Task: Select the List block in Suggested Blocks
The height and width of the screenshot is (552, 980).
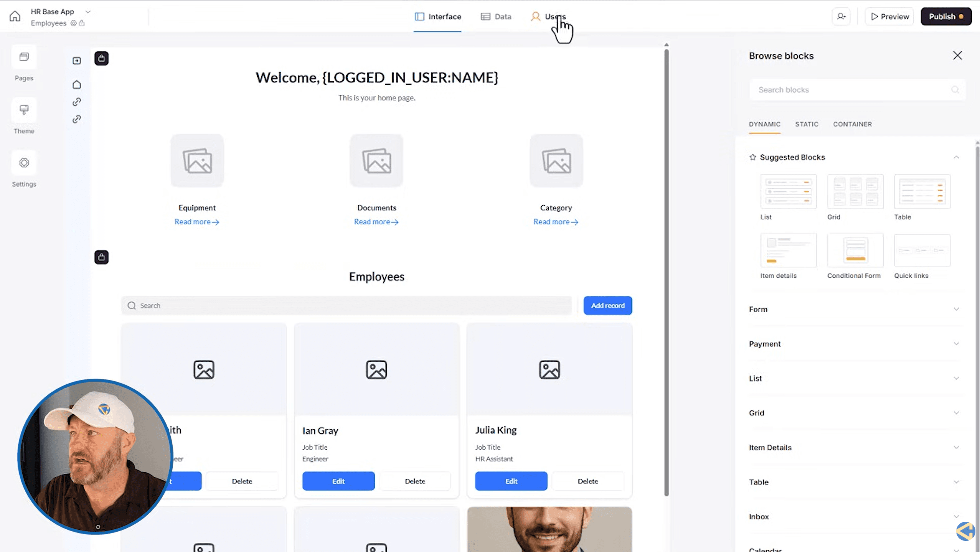Action: pyautogui.click(x=788, y=192)
